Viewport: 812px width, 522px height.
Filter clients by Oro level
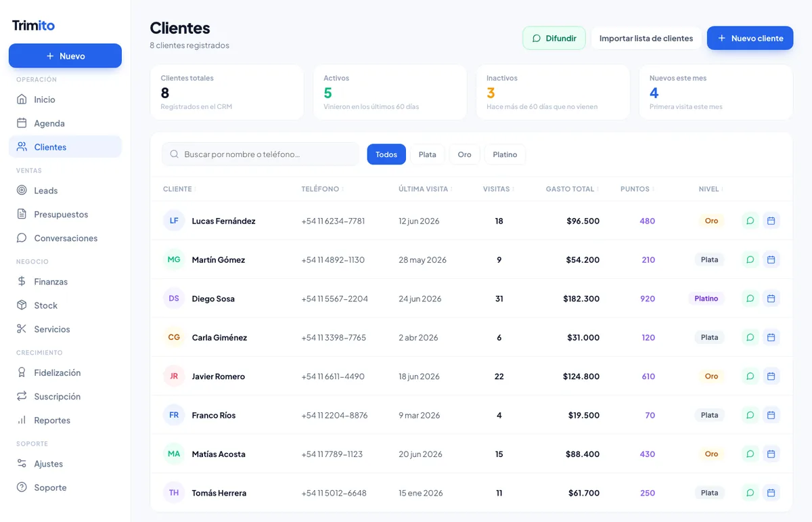[464, 154]
